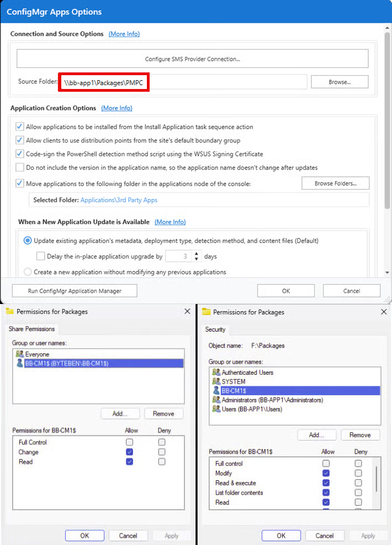Check Deny Full Control in Share Permissions
The width and height of the screenshot is (392, 545).
(161, 442)
